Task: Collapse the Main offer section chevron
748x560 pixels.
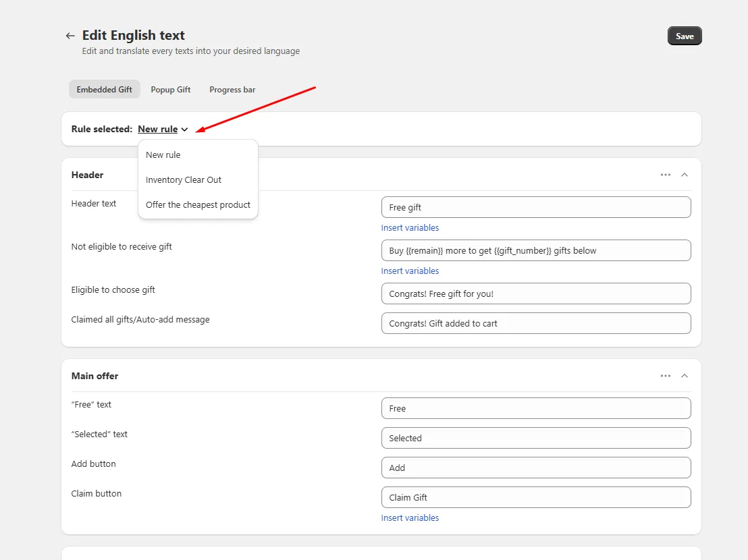Action: [x=685, y=376]
